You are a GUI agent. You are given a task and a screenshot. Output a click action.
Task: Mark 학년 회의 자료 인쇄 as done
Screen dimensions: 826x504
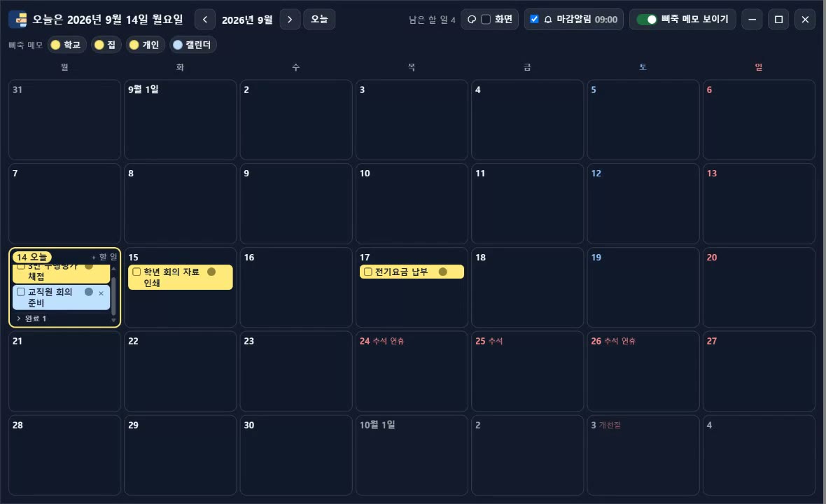click(136, 272)
